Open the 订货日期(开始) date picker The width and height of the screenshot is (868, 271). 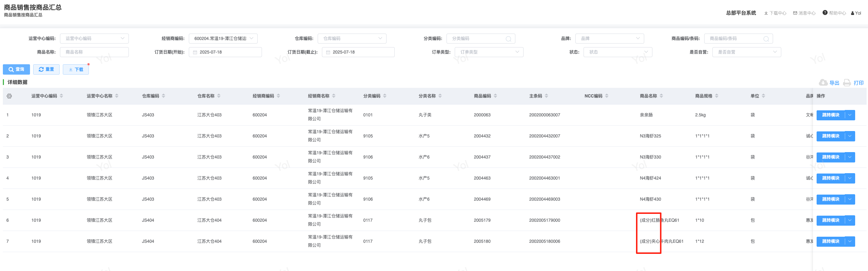[225, 52]
